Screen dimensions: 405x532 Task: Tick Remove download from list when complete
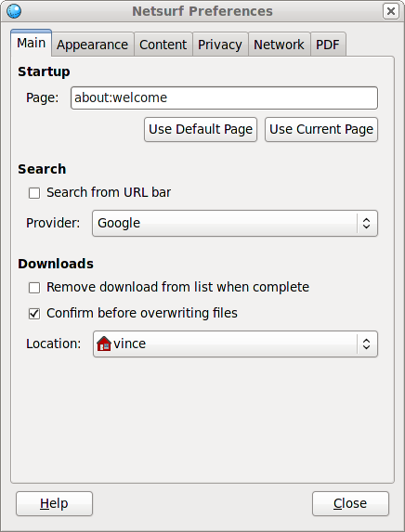coord(34,288)
